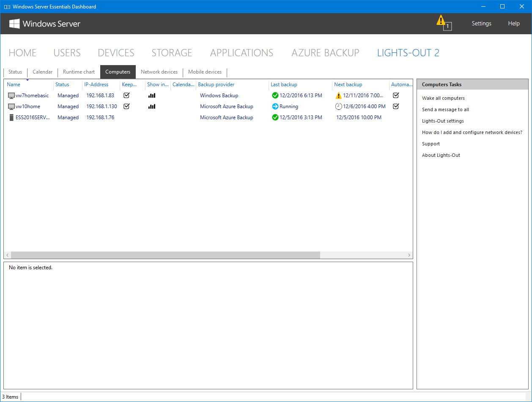
Task: Open network devices help link
Action: tap(472, 132)
